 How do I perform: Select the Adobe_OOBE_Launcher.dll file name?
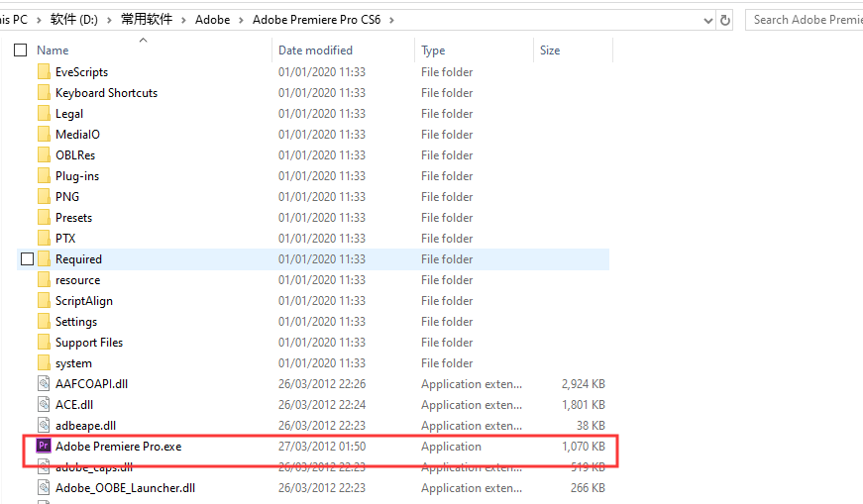coord(125,488)
